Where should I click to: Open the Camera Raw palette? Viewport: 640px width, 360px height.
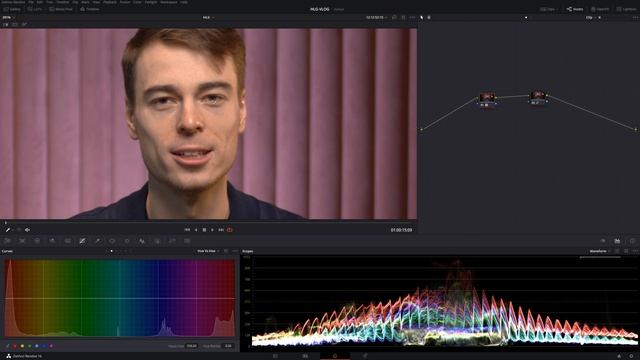(x=7, y=241)
